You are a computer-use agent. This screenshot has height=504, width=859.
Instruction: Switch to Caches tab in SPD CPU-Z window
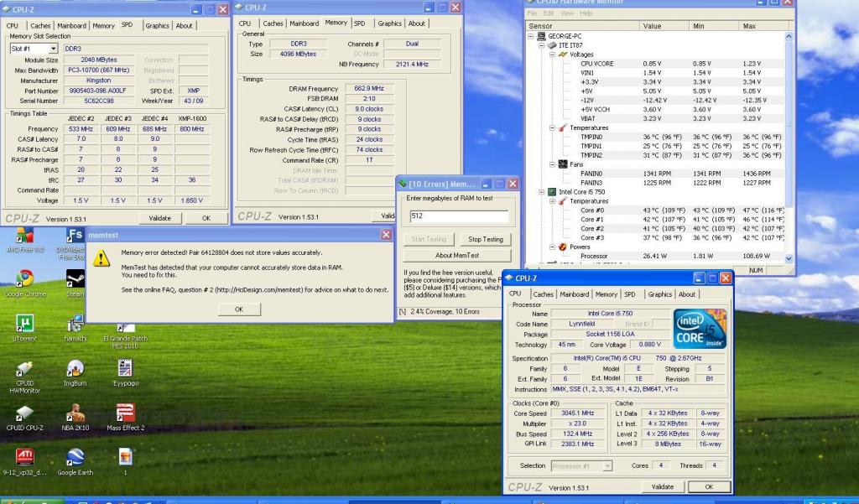tap(40, 26)
